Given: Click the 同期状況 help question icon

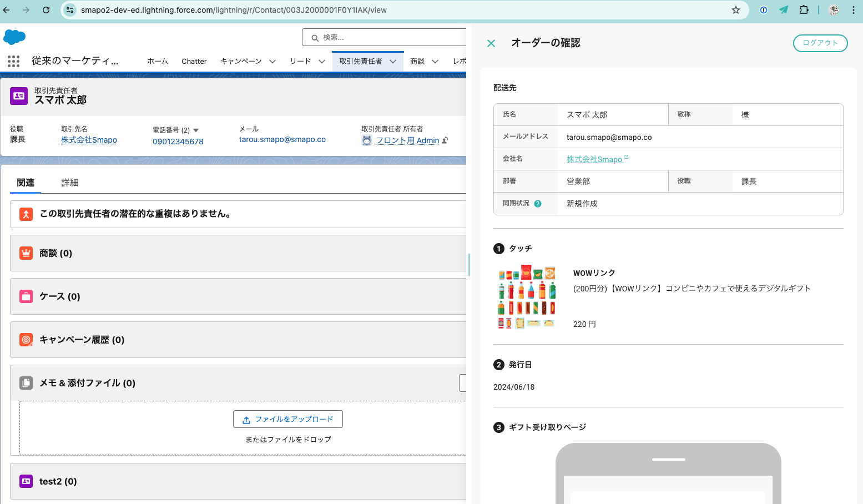Looking at the screenshot, I should [x=538, y=204].
